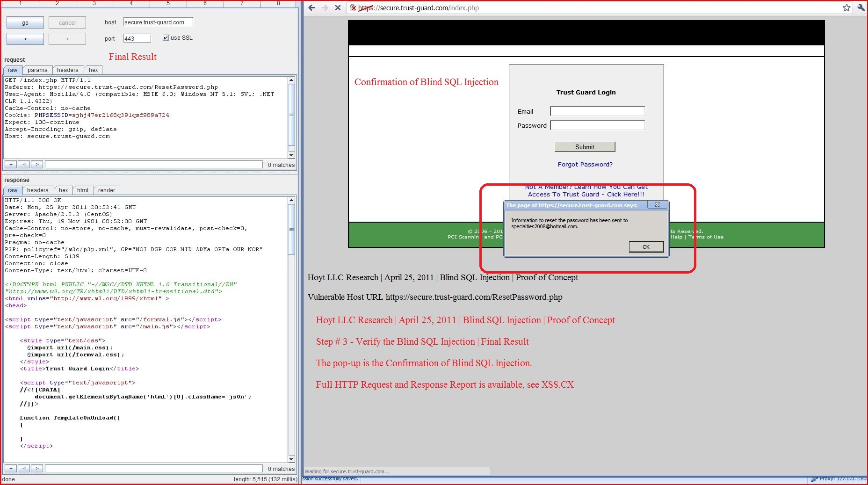
Task: Click the Email input field
Action: point(597,111)
